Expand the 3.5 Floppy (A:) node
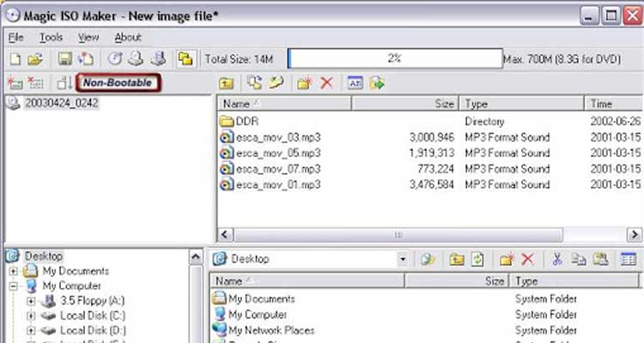The image size is (644, 343). (31, 301)
